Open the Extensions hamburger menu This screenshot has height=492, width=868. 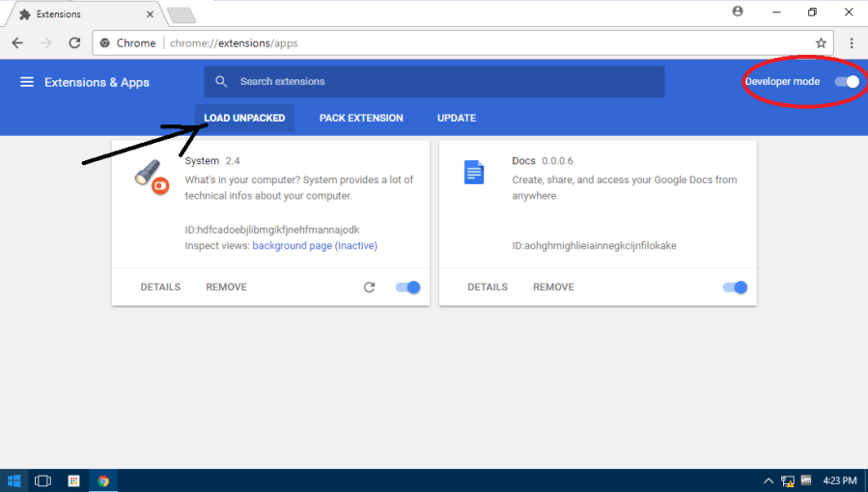(x=27, y=82)
